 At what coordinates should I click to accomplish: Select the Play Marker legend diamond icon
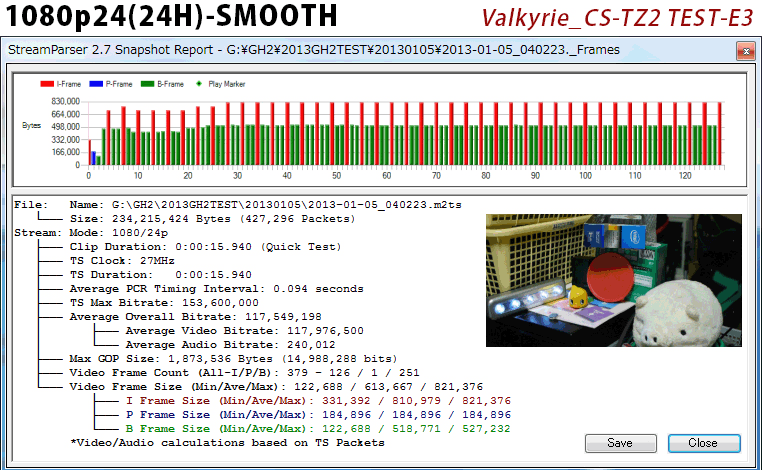199,85
